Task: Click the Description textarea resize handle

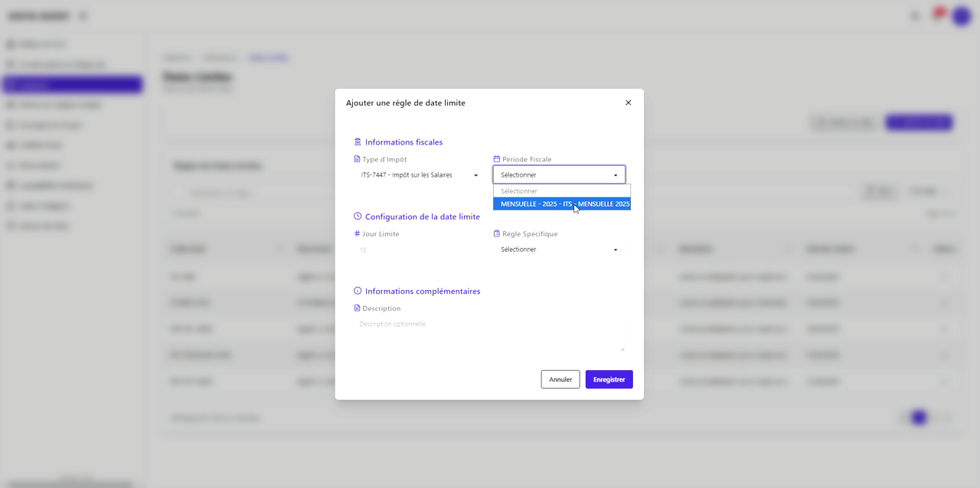Action: [622, 350]
